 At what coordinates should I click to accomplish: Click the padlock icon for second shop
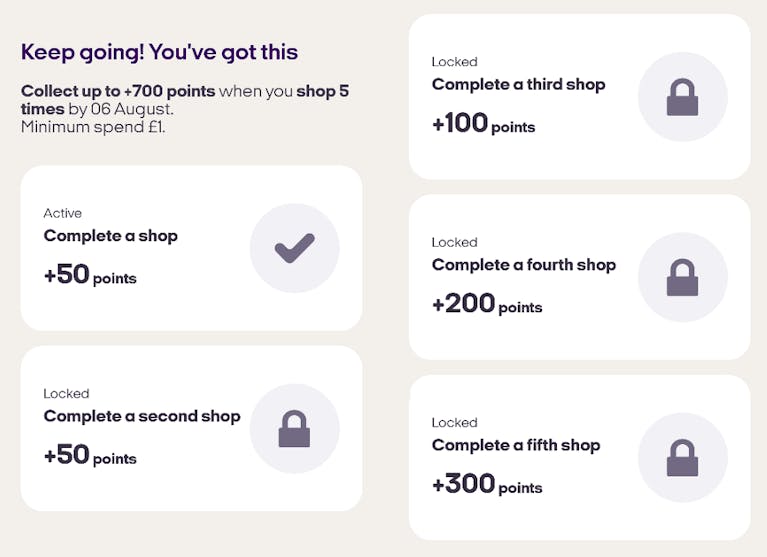[294, 428]
